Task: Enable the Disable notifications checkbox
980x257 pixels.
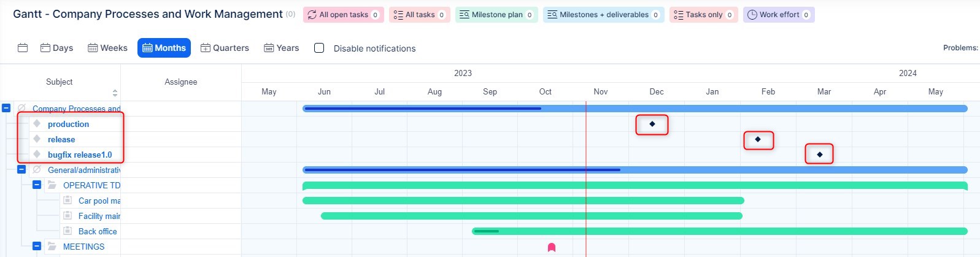Action: [319, 48]
